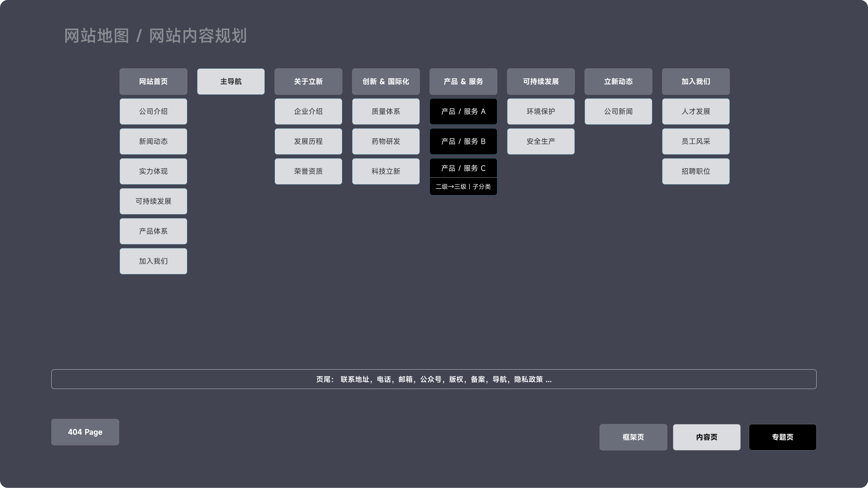Screen dimensions: 868x488
Task: Select the 内容页 legend box
Action: point(706,437)
